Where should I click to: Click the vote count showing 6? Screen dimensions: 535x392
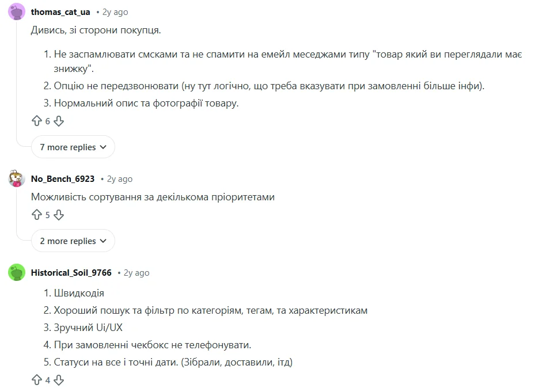(x=48, y=121)
